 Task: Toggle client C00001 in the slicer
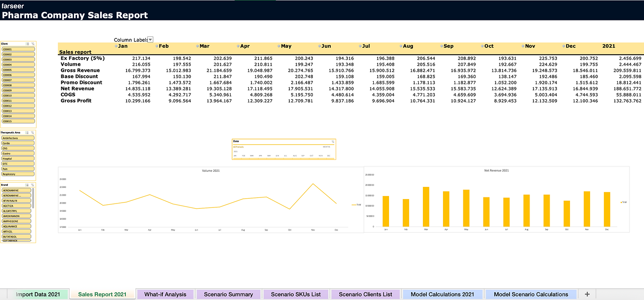[x=18, y=50]
